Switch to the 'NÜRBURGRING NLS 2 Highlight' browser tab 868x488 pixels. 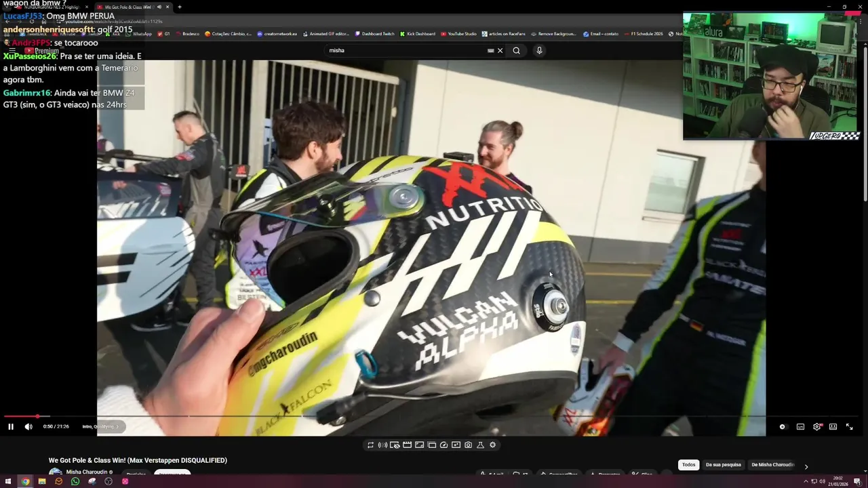[52, 7]
